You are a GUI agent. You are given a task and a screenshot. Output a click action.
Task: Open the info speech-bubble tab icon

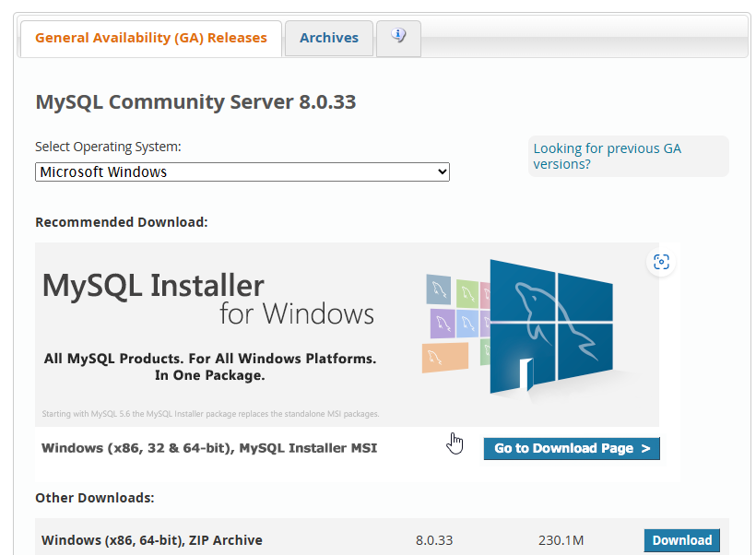pos(398,36)
